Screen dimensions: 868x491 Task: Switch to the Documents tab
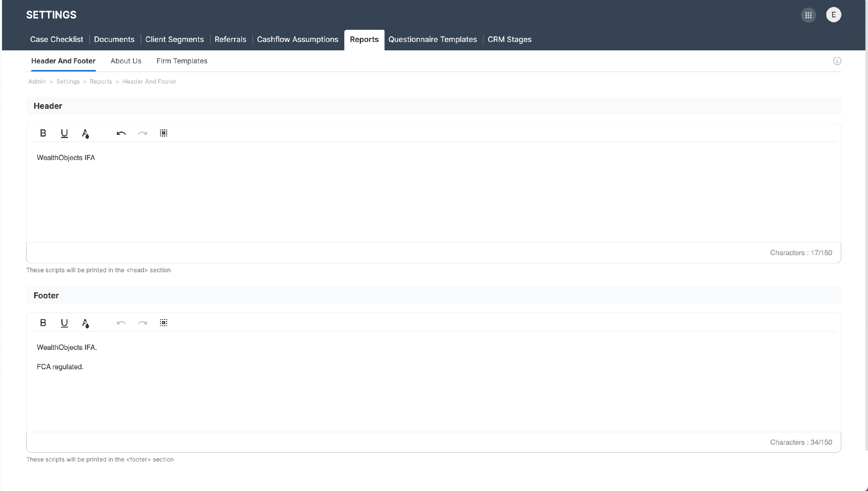[x=114, y=39]
